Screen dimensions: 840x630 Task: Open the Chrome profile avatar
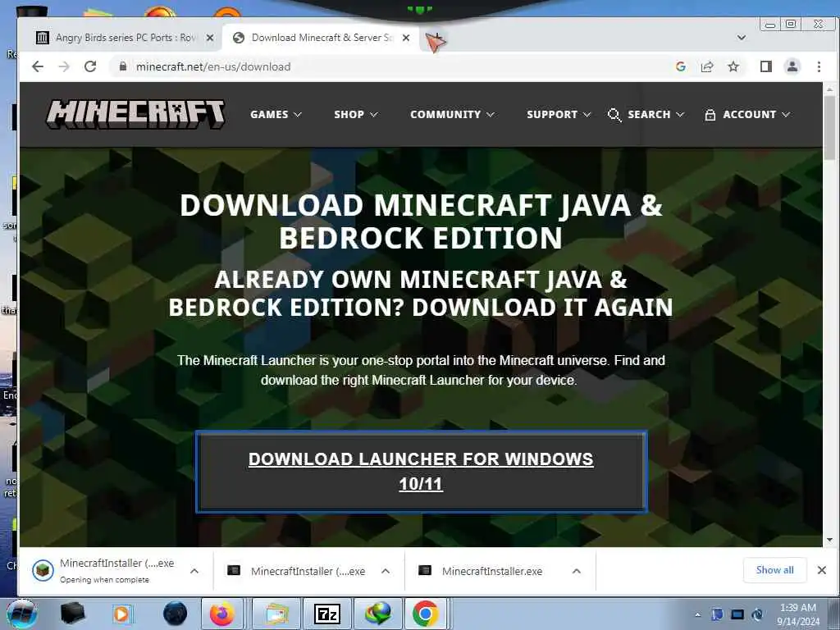[x=792, y=66]
